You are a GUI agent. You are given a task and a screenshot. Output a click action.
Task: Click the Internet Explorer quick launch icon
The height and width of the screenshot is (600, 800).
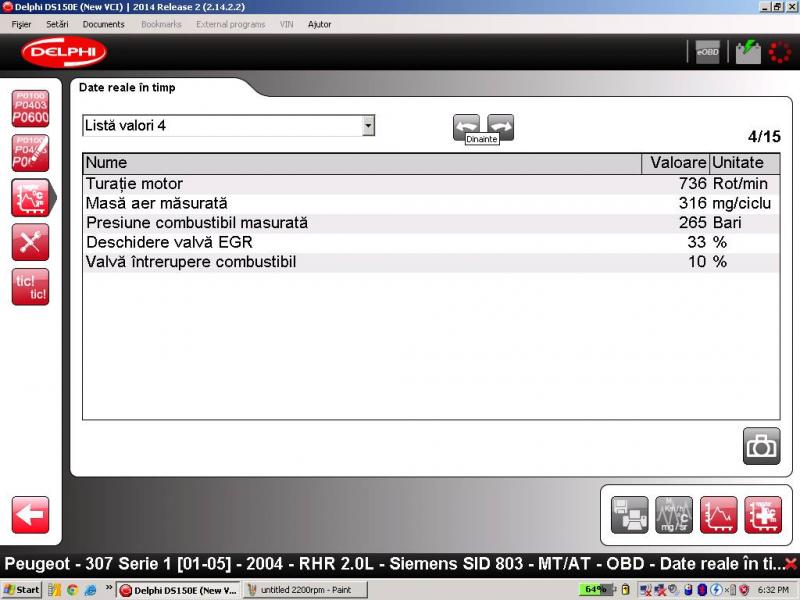[x=90, y=590]
